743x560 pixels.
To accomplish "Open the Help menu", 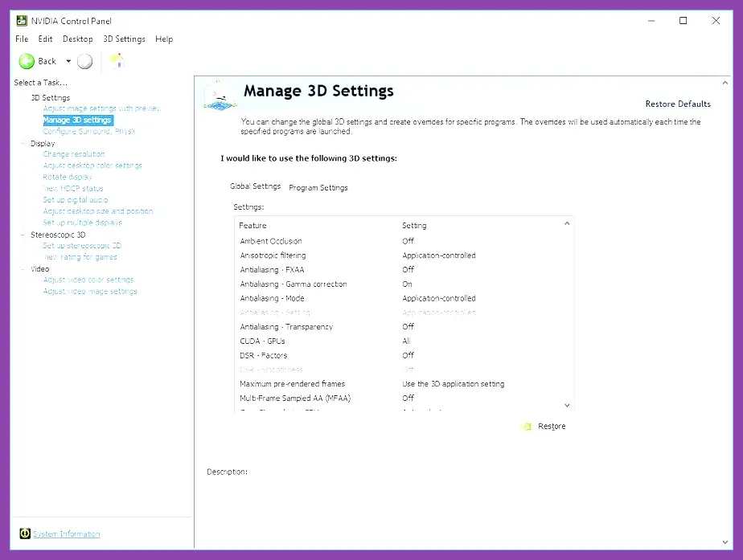I will 164,39.
